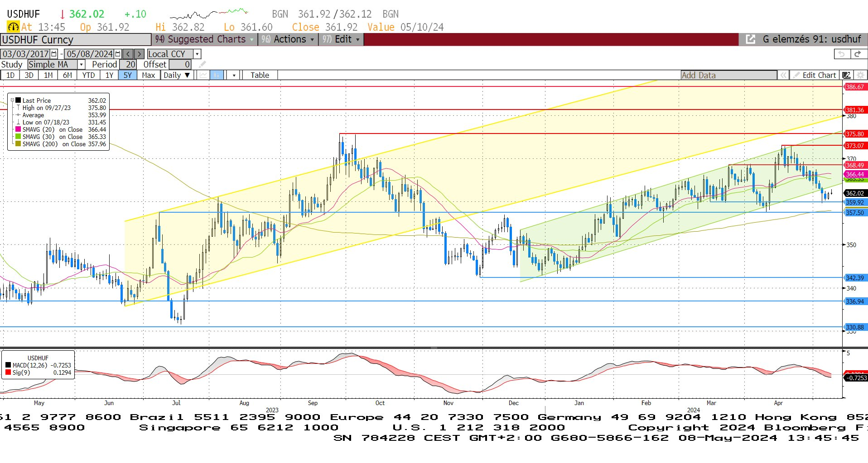The height and width of the screenshot is (463, 868).
Task: Open the Actions menu
Action: (x=288, y=39)
